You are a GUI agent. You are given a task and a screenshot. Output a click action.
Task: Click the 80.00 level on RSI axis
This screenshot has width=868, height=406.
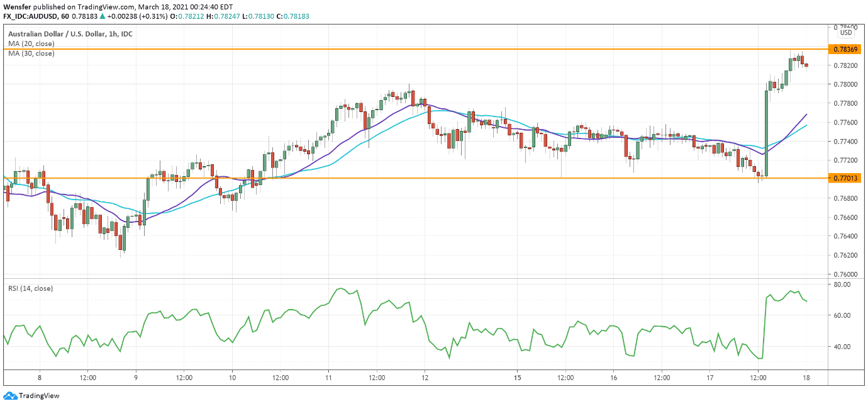pyautogui.click(x=842, y=285)
